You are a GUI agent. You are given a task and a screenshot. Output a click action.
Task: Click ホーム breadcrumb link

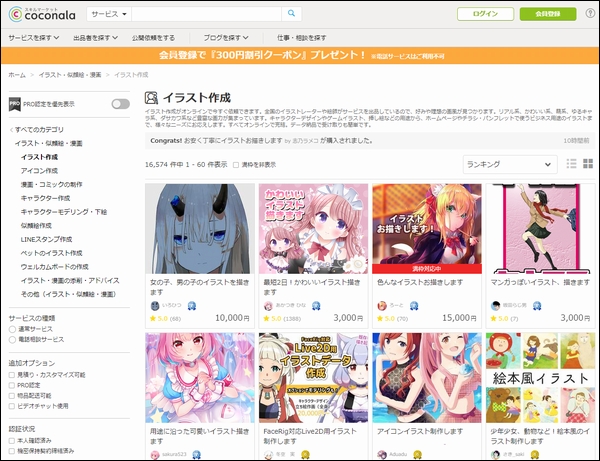point(17,75)
